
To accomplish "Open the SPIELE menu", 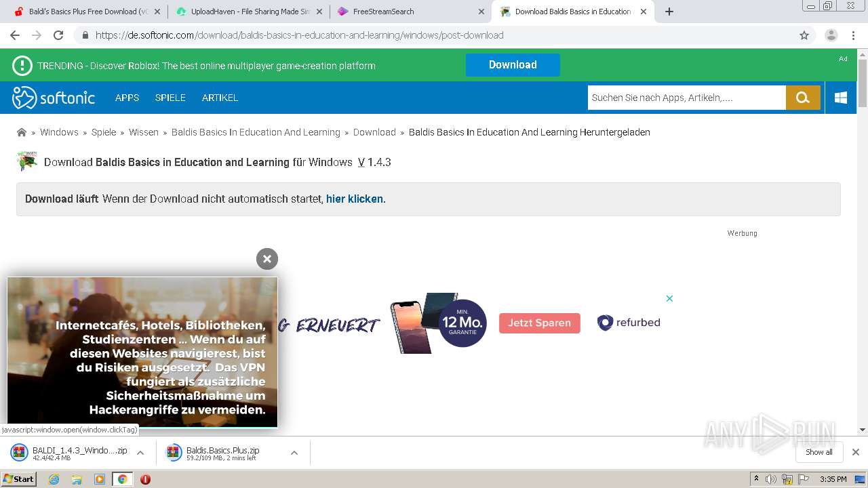I will point(170,98).
